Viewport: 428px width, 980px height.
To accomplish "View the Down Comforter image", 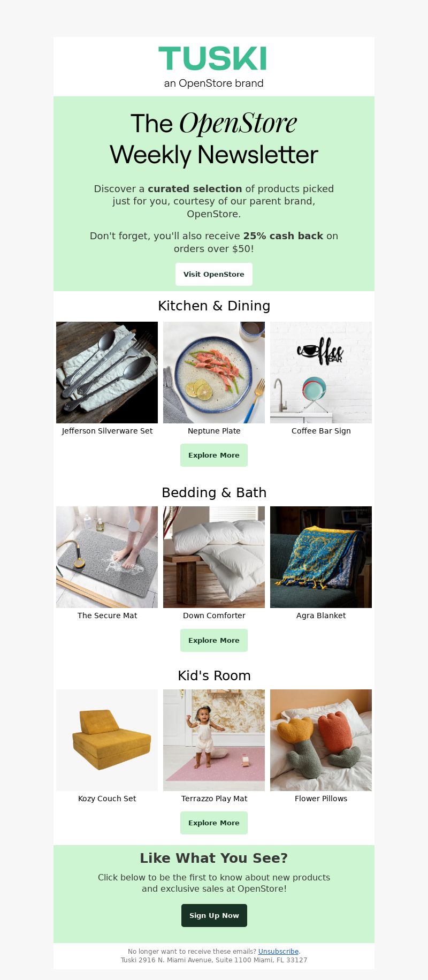I will coord(214,557).
